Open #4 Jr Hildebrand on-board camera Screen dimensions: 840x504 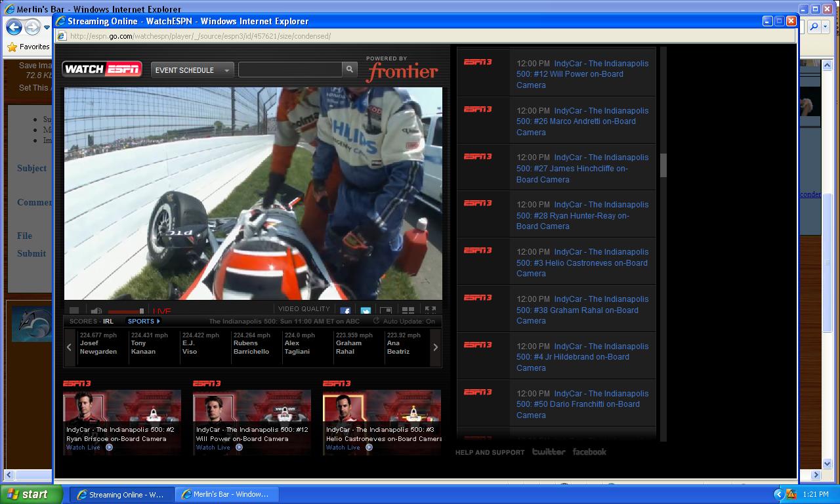[582, 357]
